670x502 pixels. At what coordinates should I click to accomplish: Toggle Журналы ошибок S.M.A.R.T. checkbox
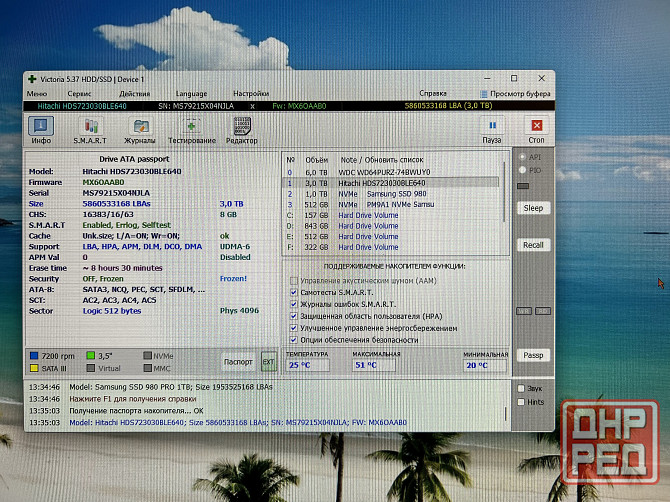pos(294,304)
